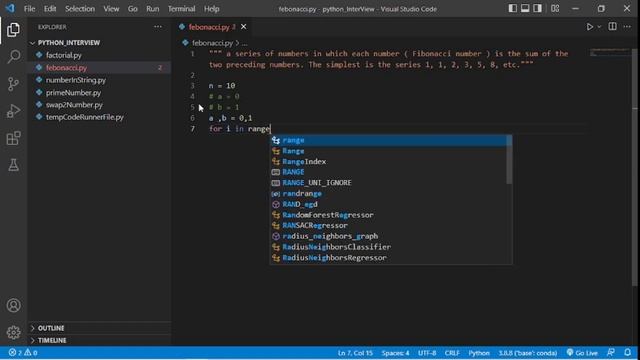Viewport: 640px width, 360px height.
Task: Select the conda interpreter status item
Action: [527, 353]
